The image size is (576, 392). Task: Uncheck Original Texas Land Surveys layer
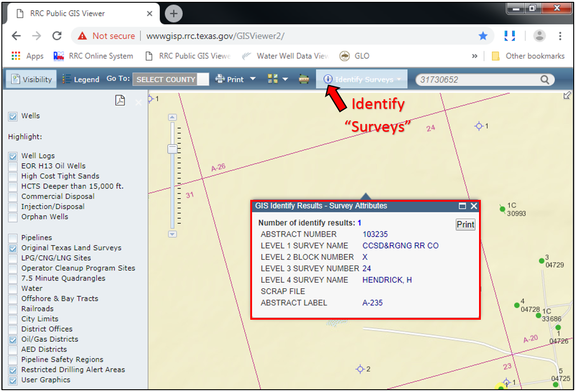pyautogui.click(x=13, y=248)
